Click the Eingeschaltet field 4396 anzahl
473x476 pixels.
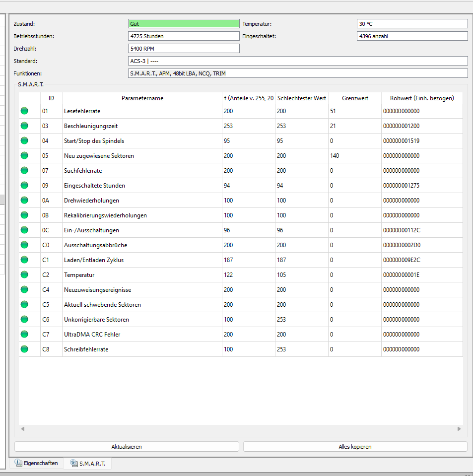point(412,36)
